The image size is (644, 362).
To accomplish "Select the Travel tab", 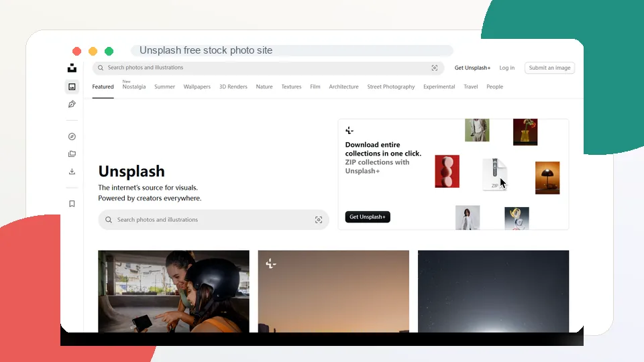I will coord(471,86).
